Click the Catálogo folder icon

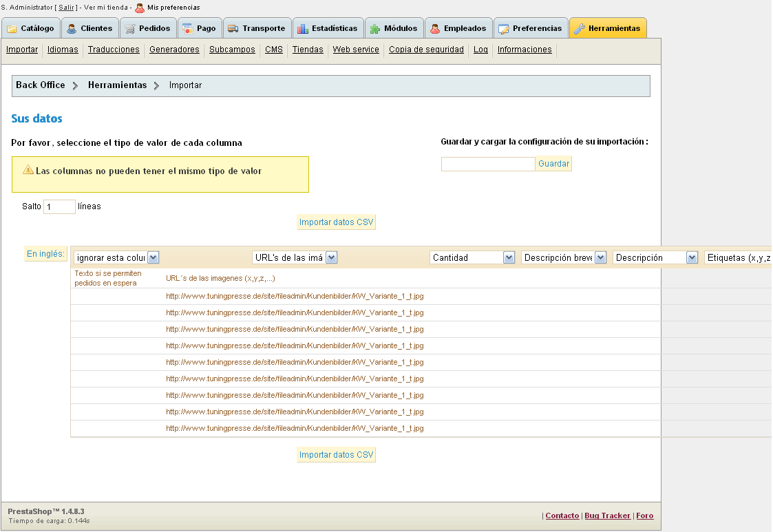click(12, 29)
